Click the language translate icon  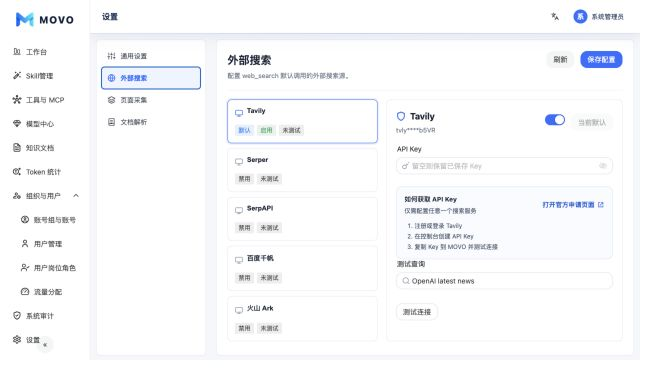555,16
